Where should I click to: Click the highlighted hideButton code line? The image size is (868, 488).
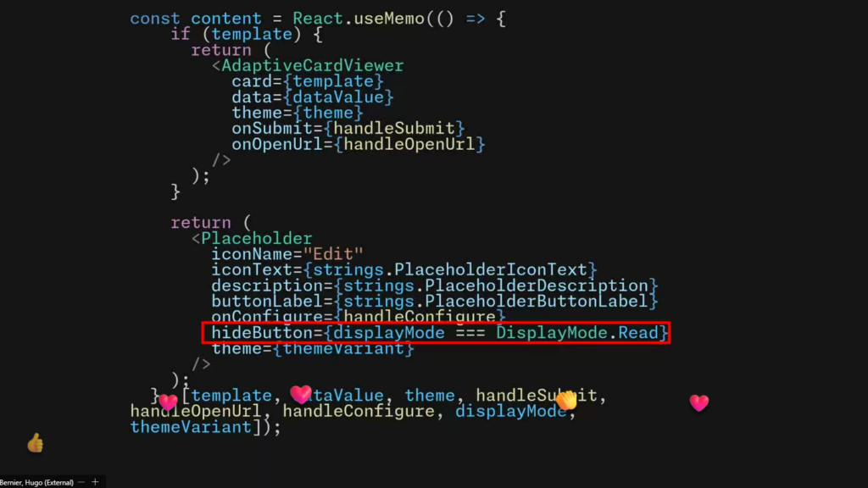pyautogui.click(x=437, y=333)
